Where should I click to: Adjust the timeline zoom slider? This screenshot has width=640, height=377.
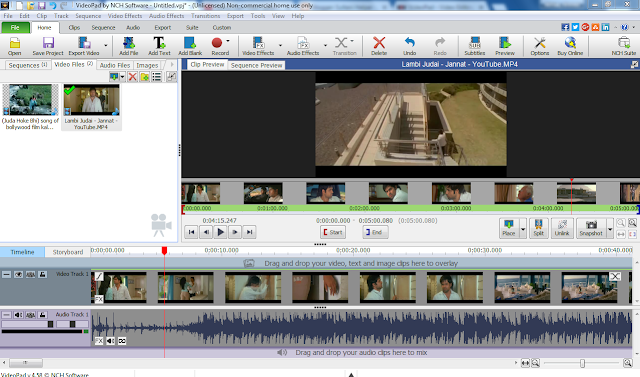582,363
